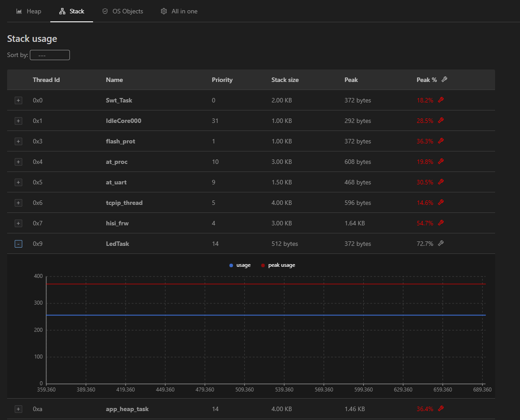The image size is (520, 420).
Task: Click the Stack usage heading
Action: click(x=32, y=39)
